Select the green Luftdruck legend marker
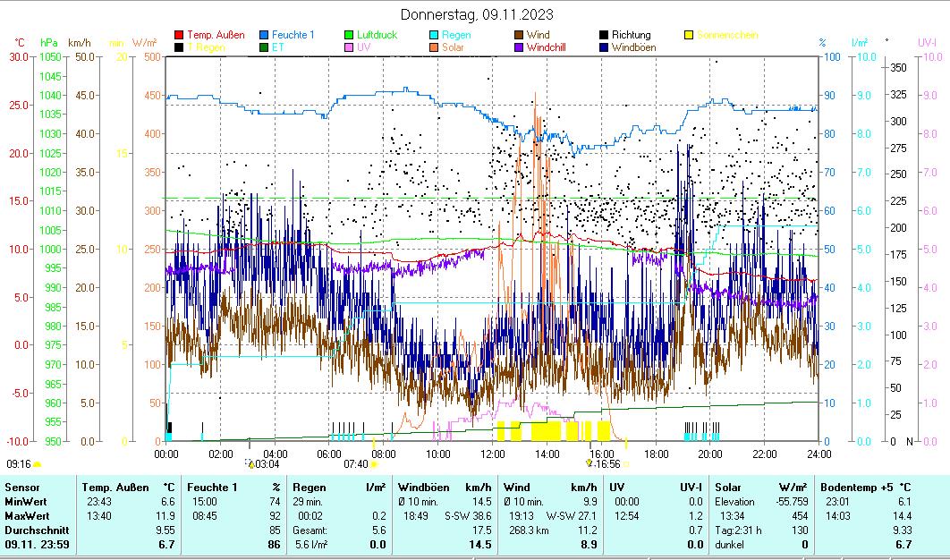Image resolution: width=950 pixels, height=560 pixels. click(349, 35)
